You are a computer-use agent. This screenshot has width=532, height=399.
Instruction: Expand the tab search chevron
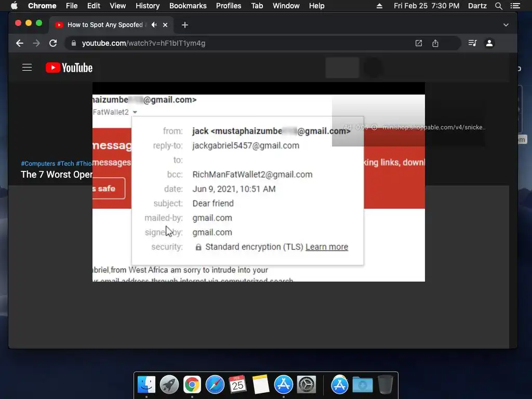pos(506,25)
